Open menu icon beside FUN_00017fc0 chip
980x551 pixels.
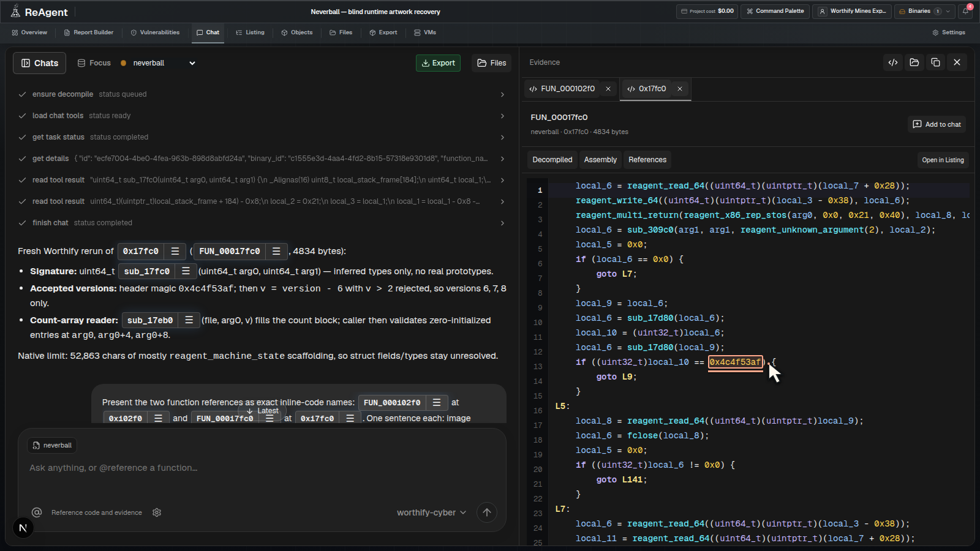coord(276,251)
